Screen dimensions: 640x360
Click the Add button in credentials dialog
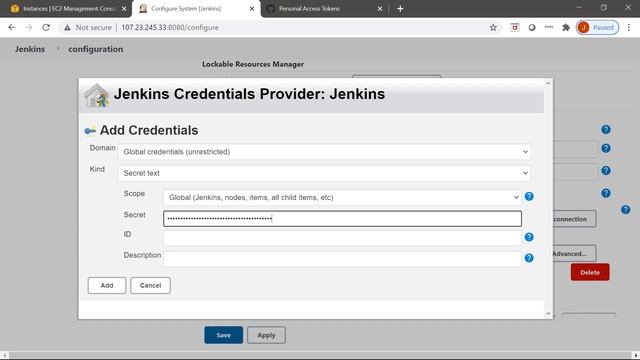tap(107, 285)
